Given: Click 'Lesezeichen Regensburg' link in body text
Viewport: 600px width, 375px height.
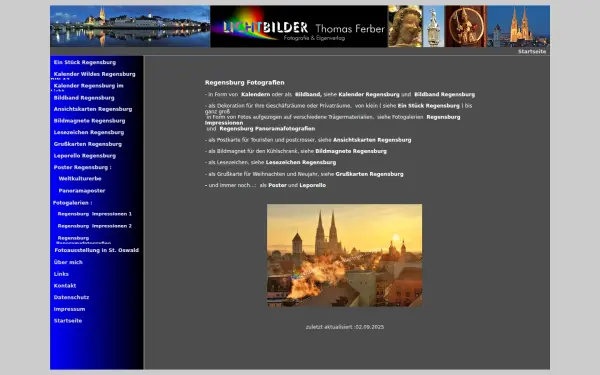Looking at the screenshot, I should pyautogui.click(x=301, y=162).
